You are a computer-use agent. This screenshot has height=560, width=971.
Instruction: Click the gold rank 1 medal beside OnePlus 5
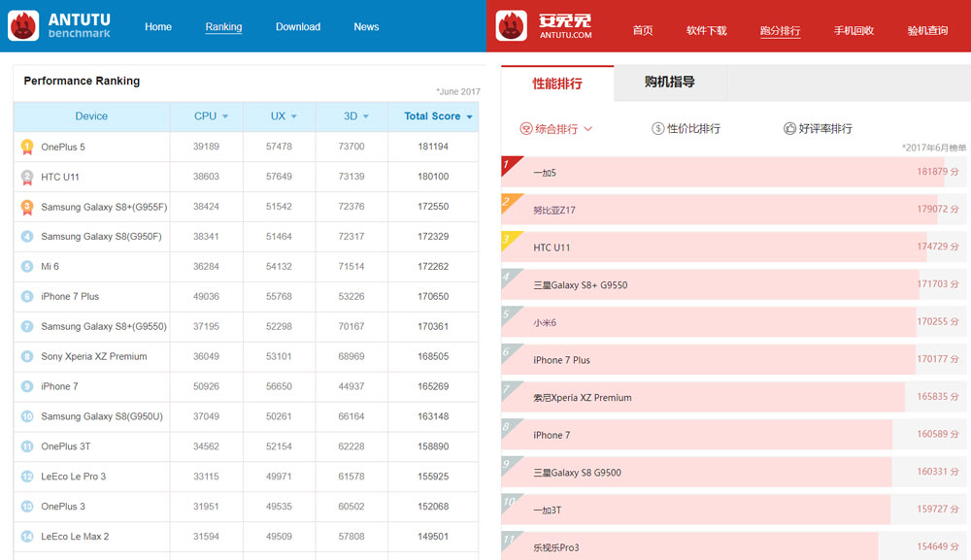point(27,147)
